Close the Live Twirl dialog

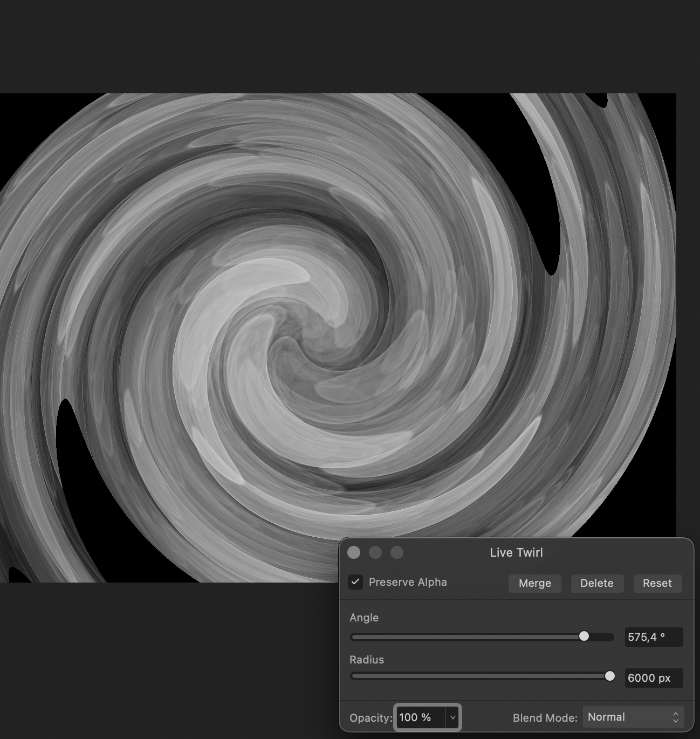coord(354,552)
